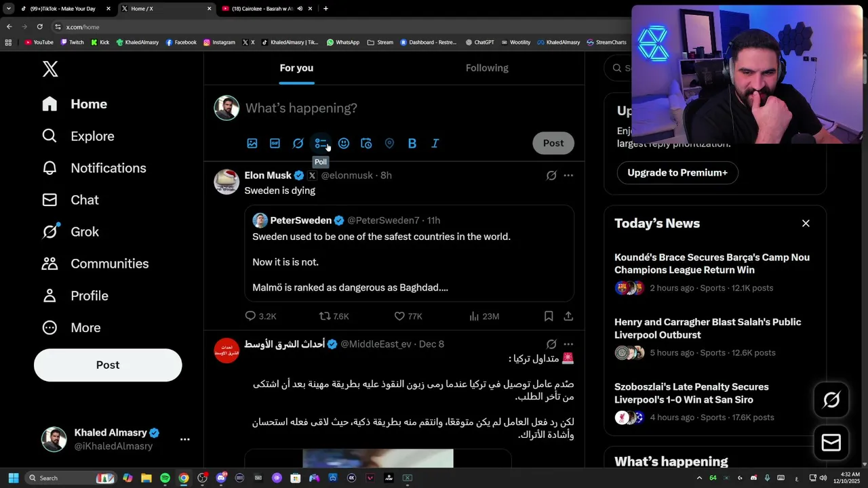Click the @elonmusk handle link
The width and height of the screenshot is (868, 488).
pos(347,175)
